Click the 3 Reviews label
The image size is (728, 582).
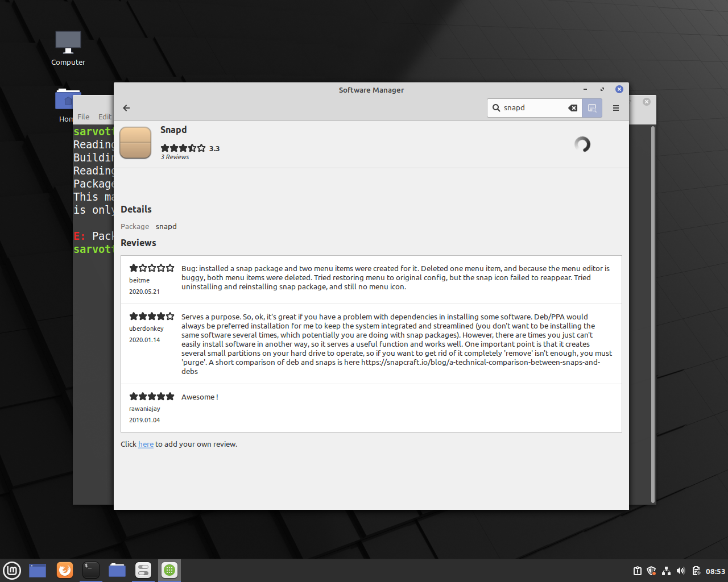click(175, 157)
